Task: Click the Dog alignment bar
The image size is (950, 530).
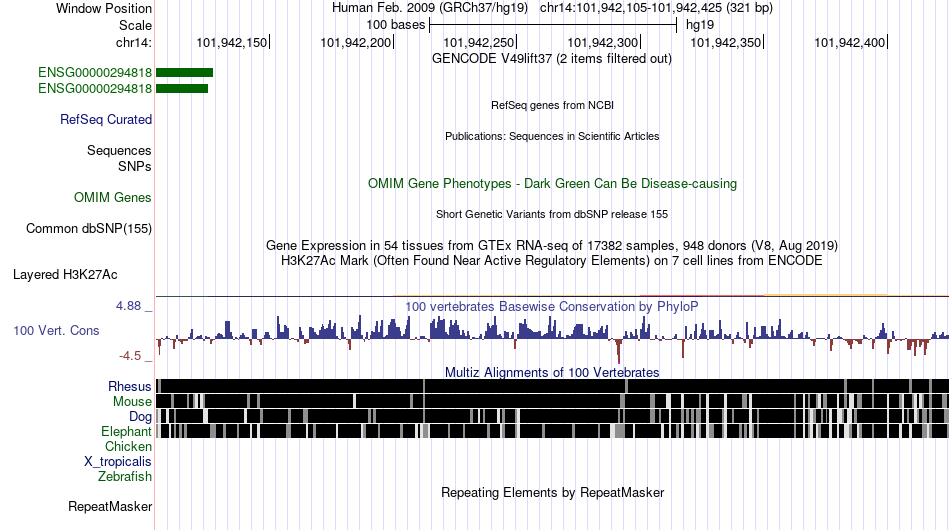Action: pyautogui.click(x=552, y=416)
